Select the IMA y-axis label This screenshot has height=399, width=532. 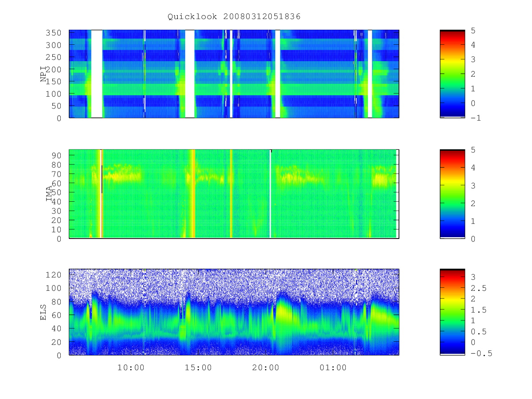(49, 194)
